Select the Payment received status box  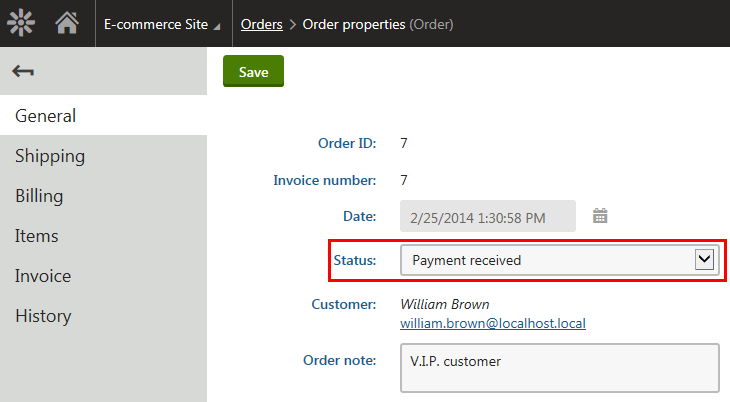560,260
